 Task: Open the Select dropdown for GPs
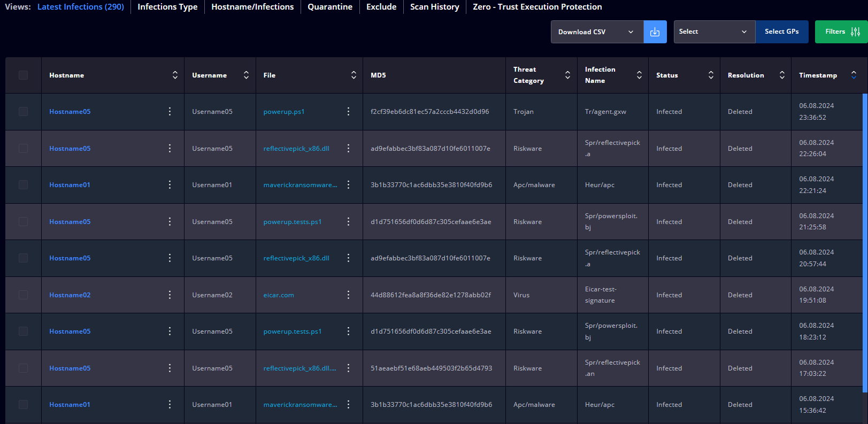(x=715, y=32)
